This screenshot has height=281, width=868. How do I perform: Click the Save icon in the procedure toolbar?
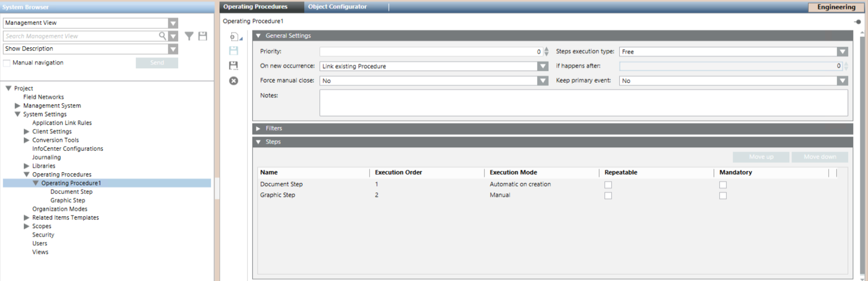pos(233,51)
